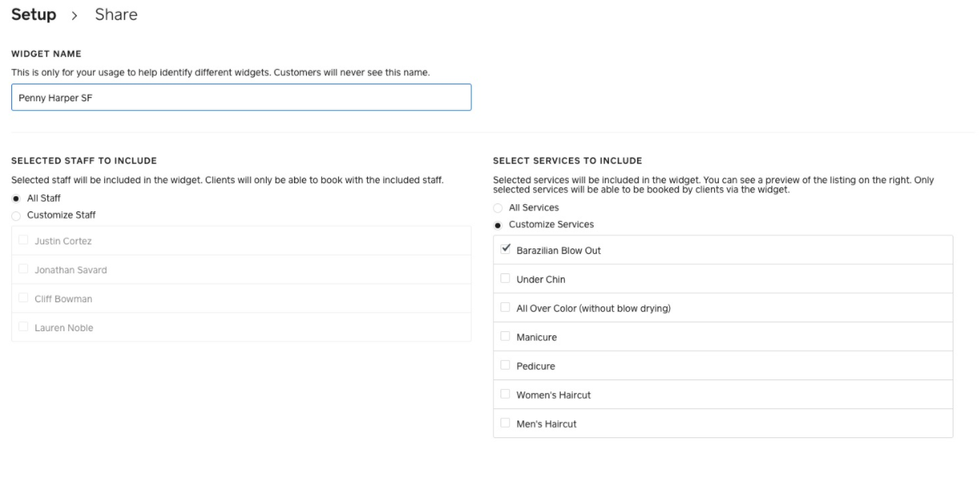This screenshot has width=980, height=500.
Task: Include the Men's Haircut service
Action: [505, 423]
